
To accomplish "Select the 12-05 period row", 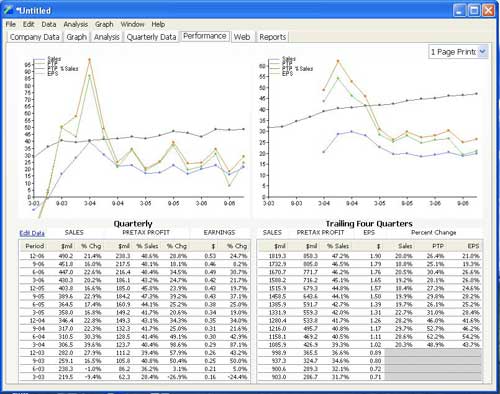I will 135,288.
